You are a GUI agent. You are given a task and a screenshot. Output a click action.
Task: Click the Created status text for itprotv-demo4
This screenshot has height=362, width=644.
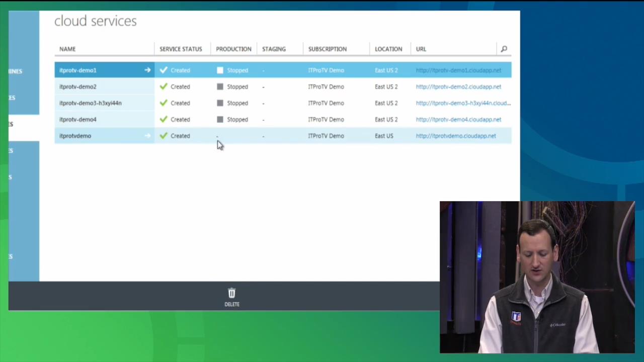tap(180, 119)
